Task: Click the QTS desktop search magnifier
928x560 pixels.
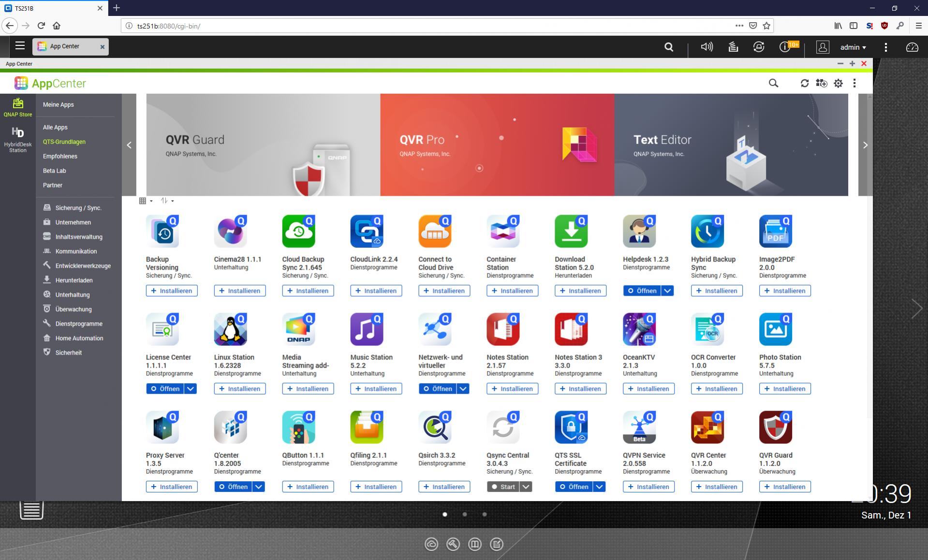Action: click(669, 47)
